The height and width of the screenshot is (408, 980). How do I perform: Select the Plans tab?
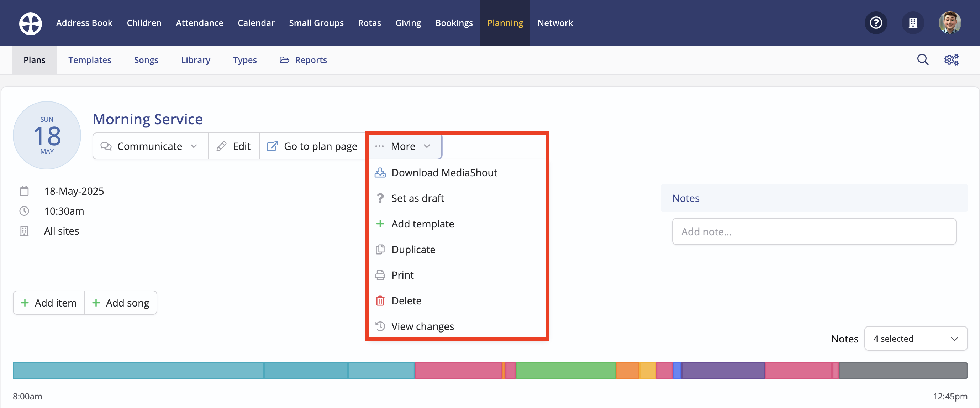tap(34, 60)
